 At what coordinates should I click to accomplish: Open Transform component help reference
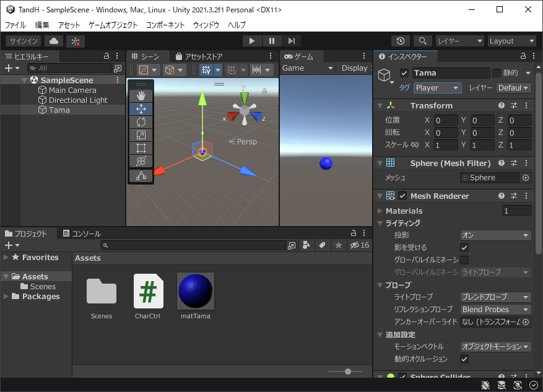[x=501, y=105]
